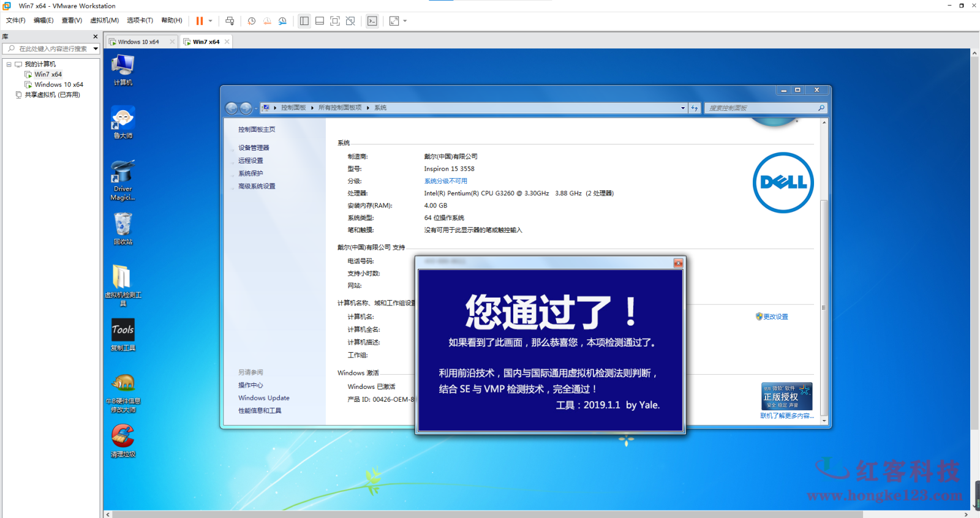980x518 pixels.
Task: Open the power options dropdown next to pause
Action: point(210,21)
